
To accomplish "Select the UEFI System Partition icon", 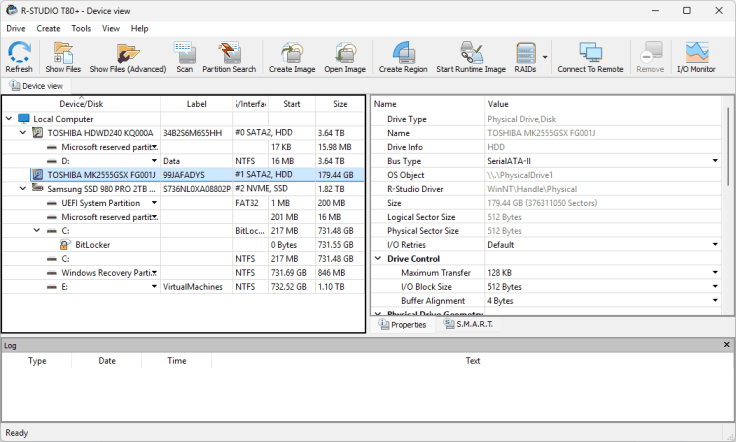I will (x=52, y=203).
